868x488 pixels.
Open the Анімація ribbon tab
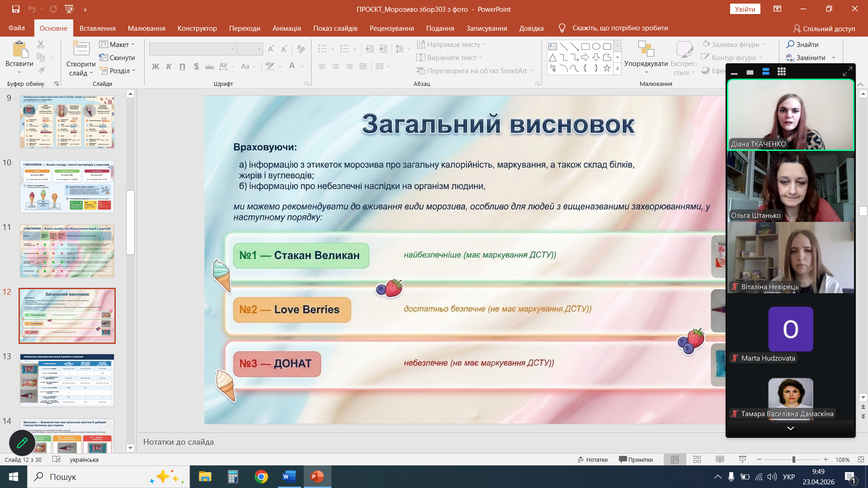point(286,28)
